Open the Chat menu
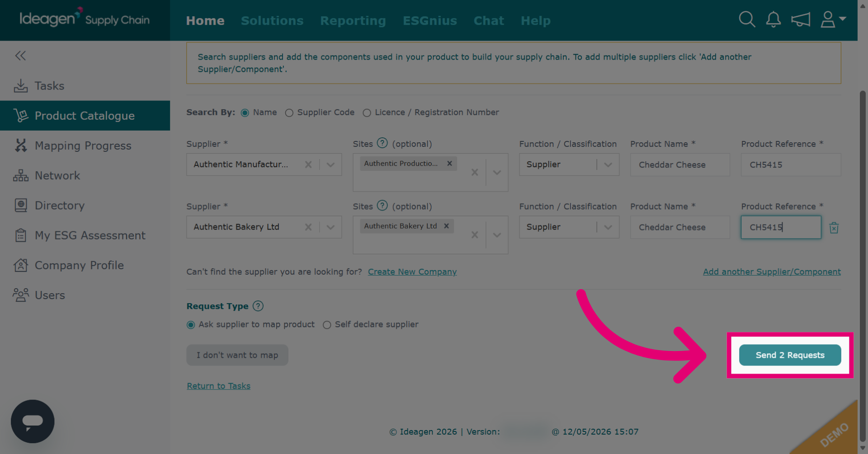The width and height of the screenshot is (868, 454). [x=489, y=21]
